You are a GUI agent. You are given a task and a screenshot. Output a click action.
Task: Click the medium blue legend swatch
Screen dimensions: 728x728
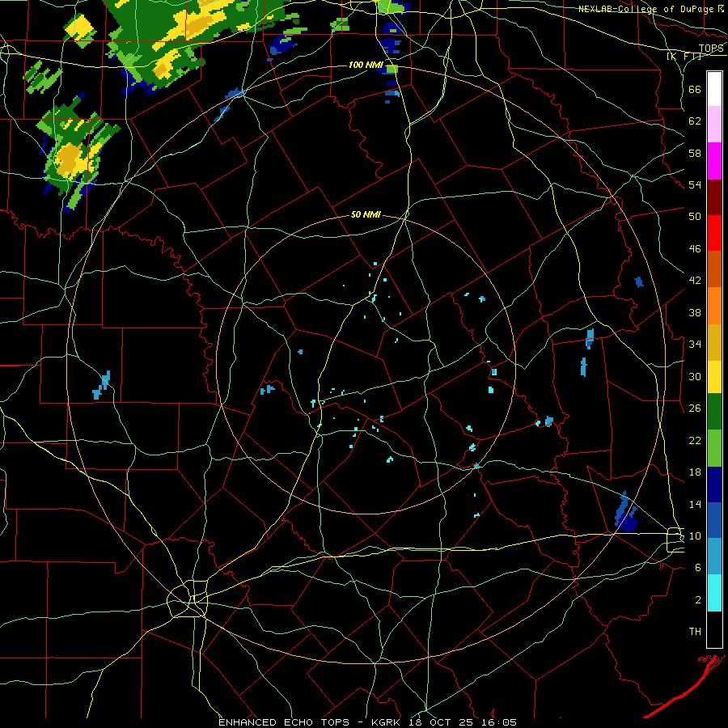pyautogui.click(x=714, y=520)
